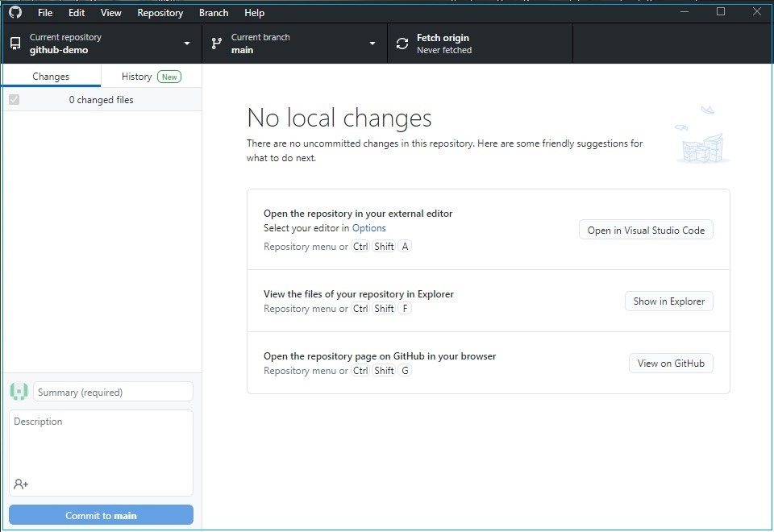Expand the Current branch dropdown arrow
Screen dimensions: 774x532
(372, 44)
